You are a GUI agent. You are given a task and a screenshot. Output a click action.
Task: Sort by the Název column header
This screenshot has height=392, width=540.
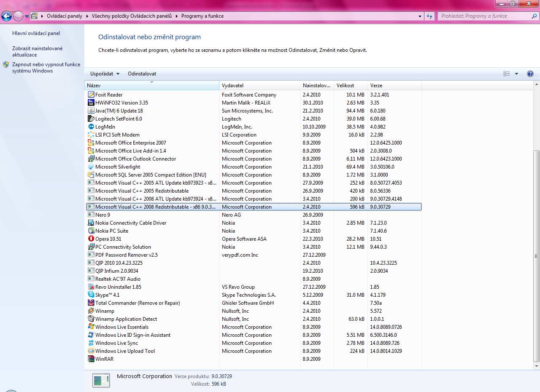152,86
